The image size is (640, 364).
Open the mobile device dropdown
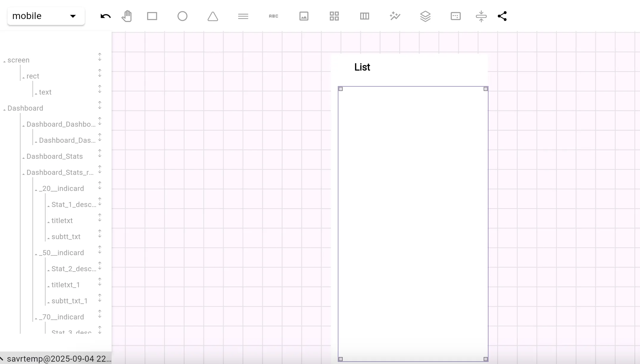coord(46,16)
